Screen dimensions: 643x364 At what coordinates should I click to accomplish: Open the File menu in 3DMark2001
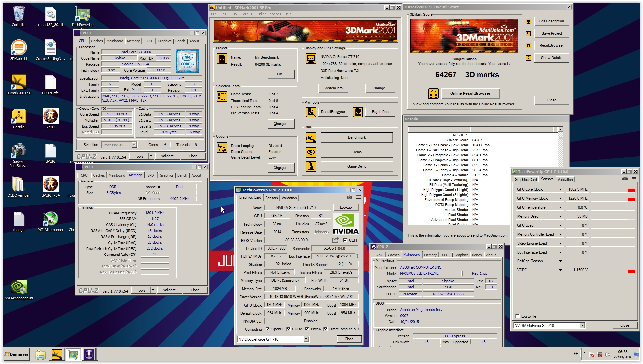point(214,14)
